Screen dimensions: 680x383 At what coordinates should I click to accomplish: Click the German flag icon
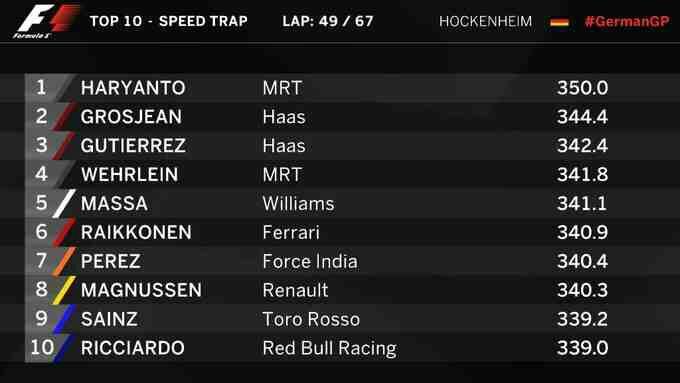[559, 22]
